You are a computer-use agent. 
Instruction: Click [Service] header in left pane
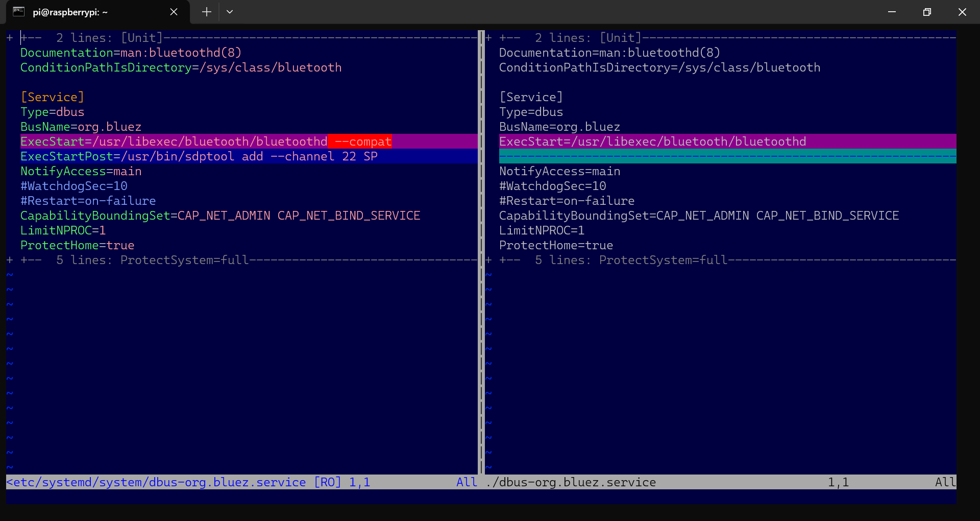pyautogui.click(x=52, y=97)
